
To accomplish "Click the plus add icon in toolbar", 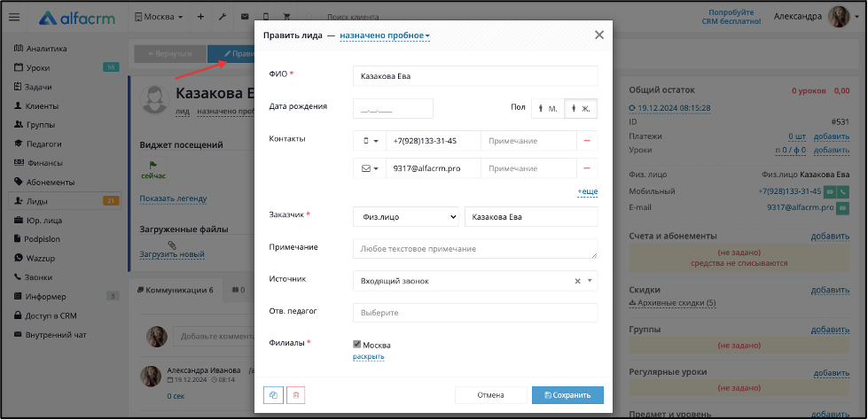I will (x=200, y=17).
